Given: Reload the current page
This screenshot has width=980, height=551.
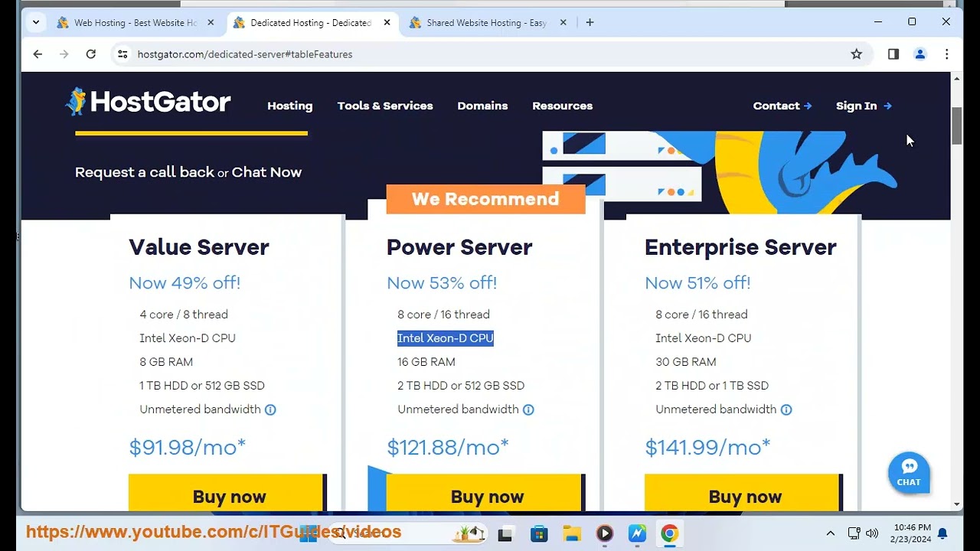Looking at the screenshot, I should (x=90, y=54).
